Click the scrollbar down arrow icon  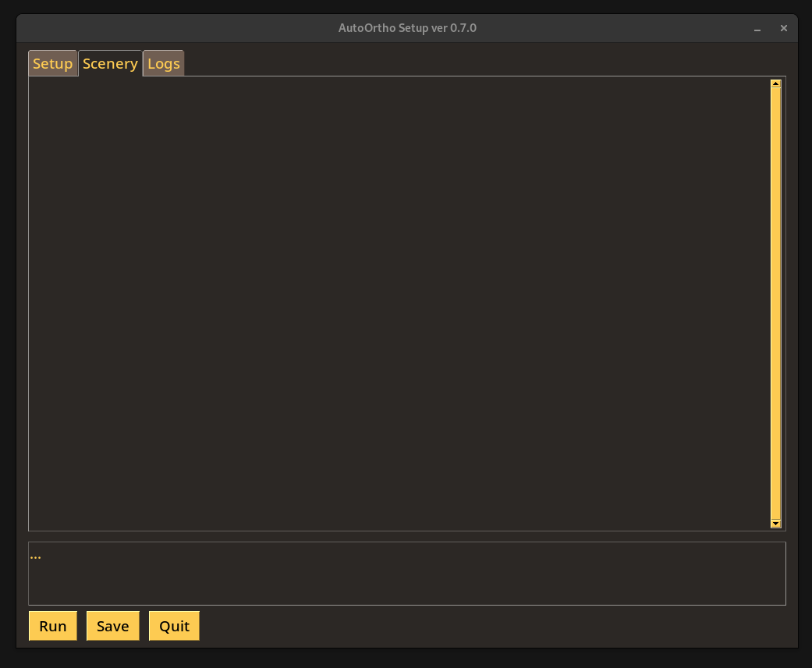pyautogui.click(x=775, y=523)
